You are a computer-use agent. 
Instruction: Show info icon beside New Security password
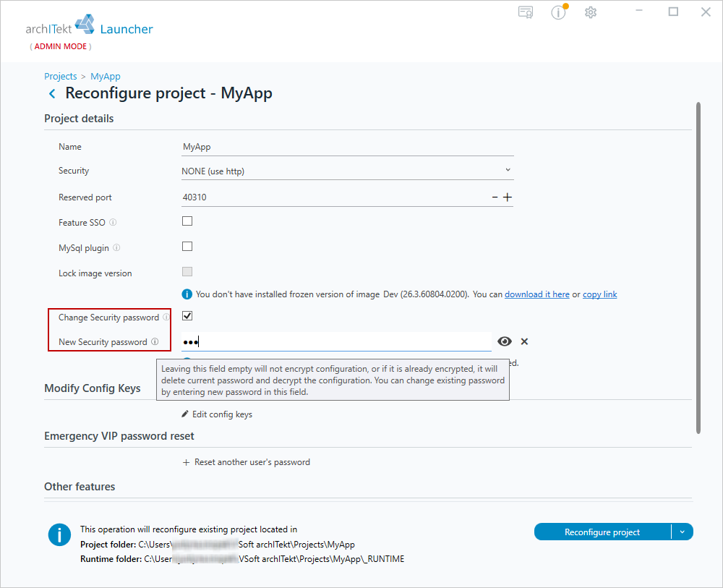point(155,341)
